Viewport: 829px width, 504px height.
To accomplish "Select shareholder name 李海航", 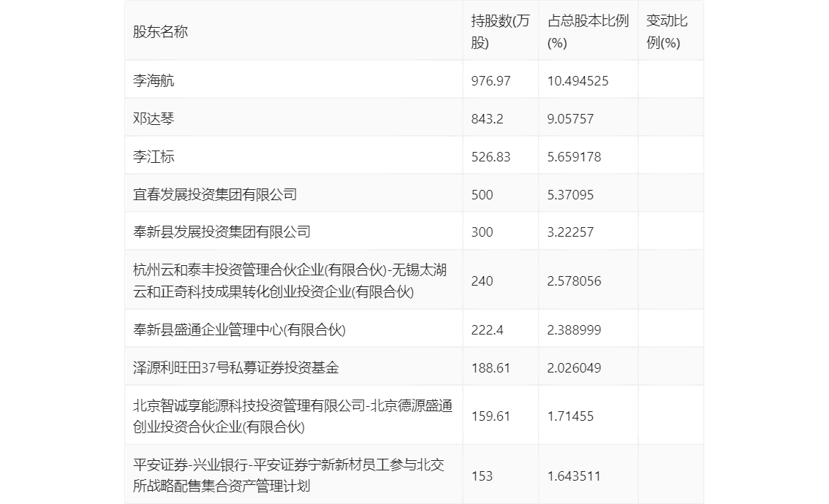I will point(154,81).
